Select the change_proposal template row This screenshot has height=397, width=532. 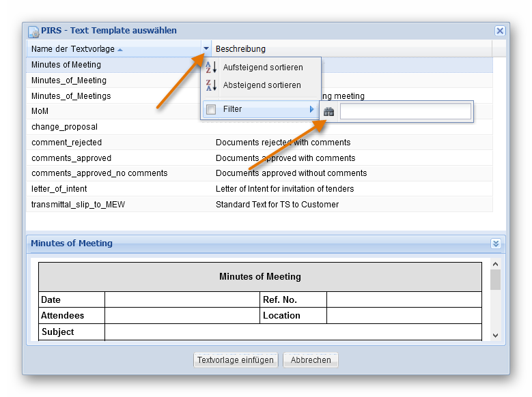click(x=64, y=127)
